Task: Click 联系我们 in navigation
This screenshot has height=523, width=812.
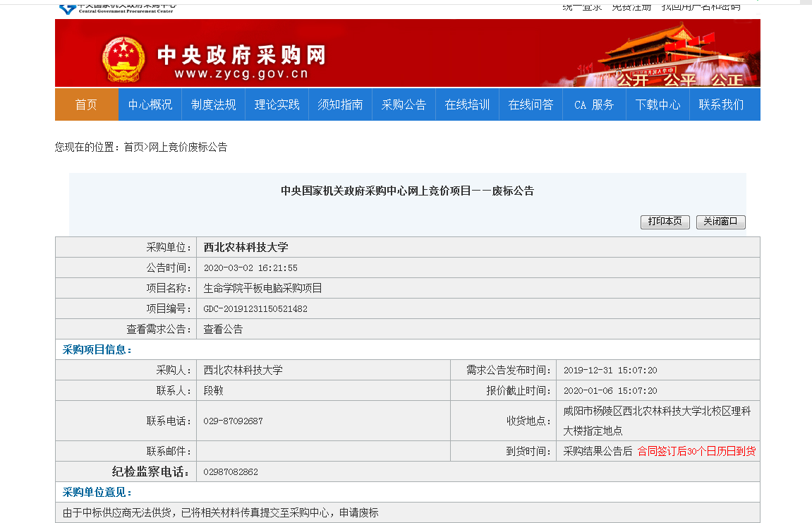Action: (721, 104)
